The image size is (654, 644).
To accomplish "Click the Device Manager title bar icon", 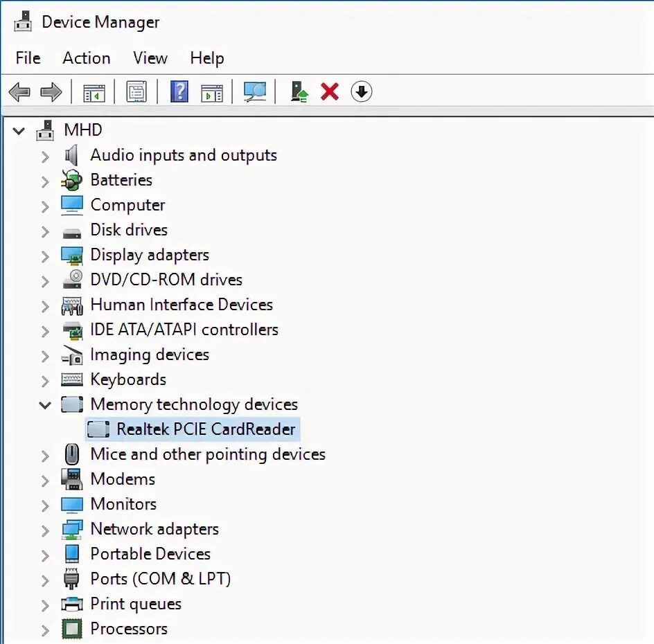I will [23, 21].
